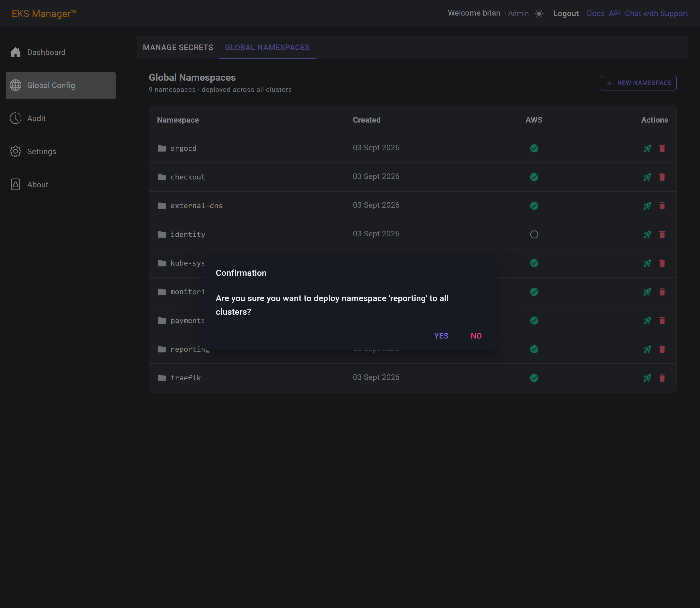Viewport: 700px width, 608px height.
Task: Click the AWS column header
Action: 534,120
